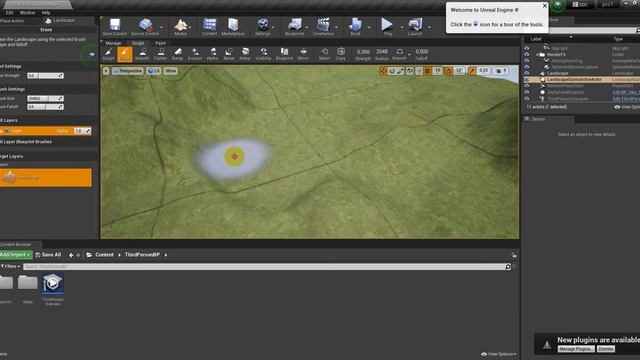Select the Blueprint brush tool

284,54
